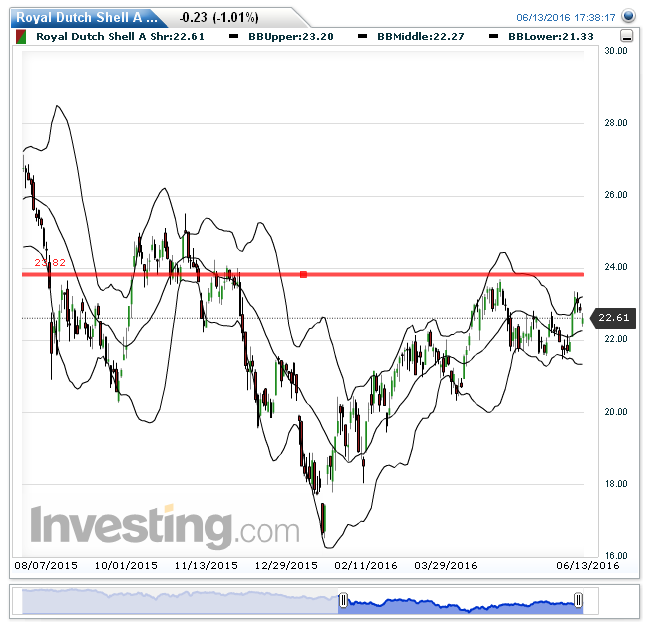Click the blue globe icon beside timestamp
650x627 pixels.
(628, 16)
